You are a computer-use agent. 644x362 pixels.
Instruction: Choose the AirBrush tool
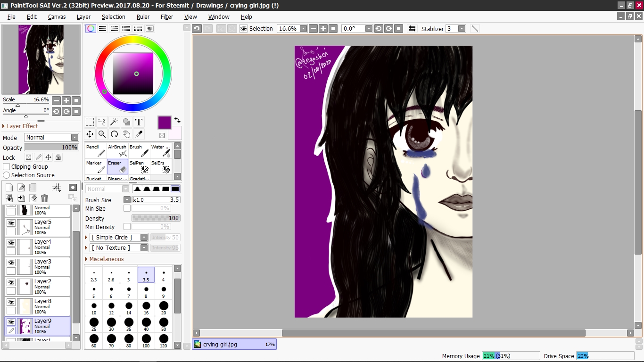[x=117, y=151]
